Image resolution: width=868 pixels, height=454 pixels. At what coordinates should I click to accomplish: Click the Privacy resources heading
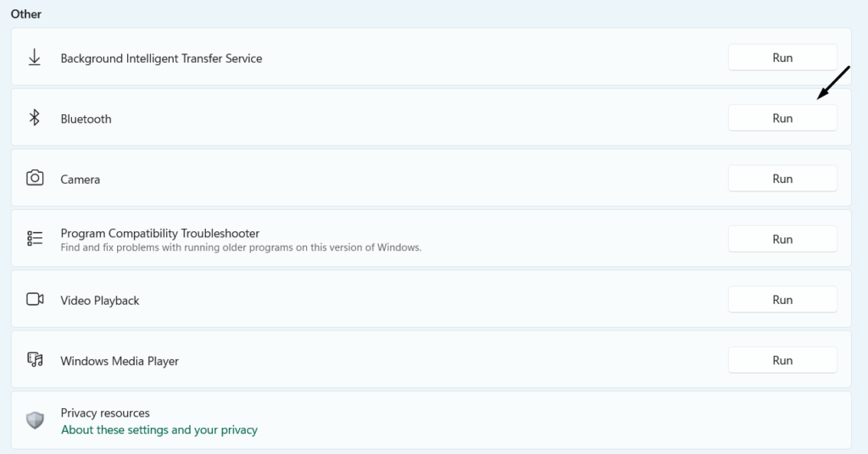(x=105, y=413)
